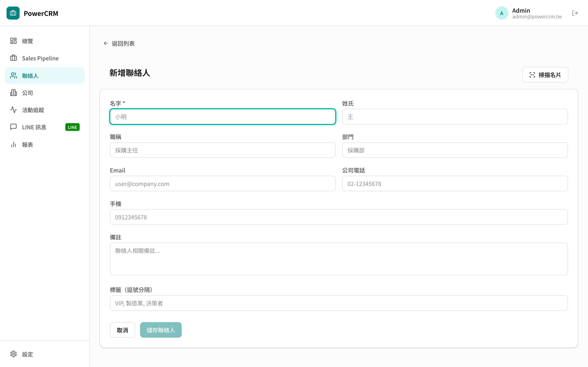Viewport: 588px width, 367px height.
Task: Select the 報表 reports icon
Action: tap(13, 144)
